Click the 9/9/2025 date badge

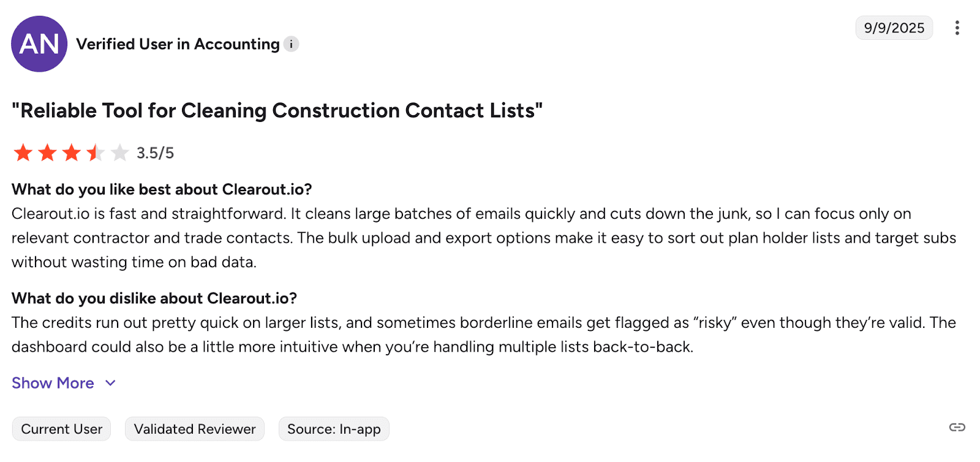tap(894, 28)
